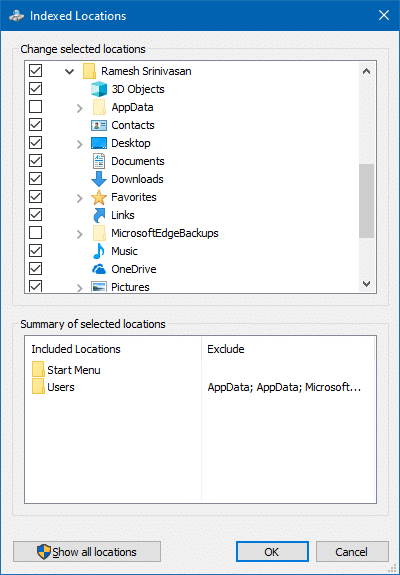Viewport: 400px width, 575px height.
Task: Check the MicrosoftEdgeBackups checkbox
Action: point(36,232)
